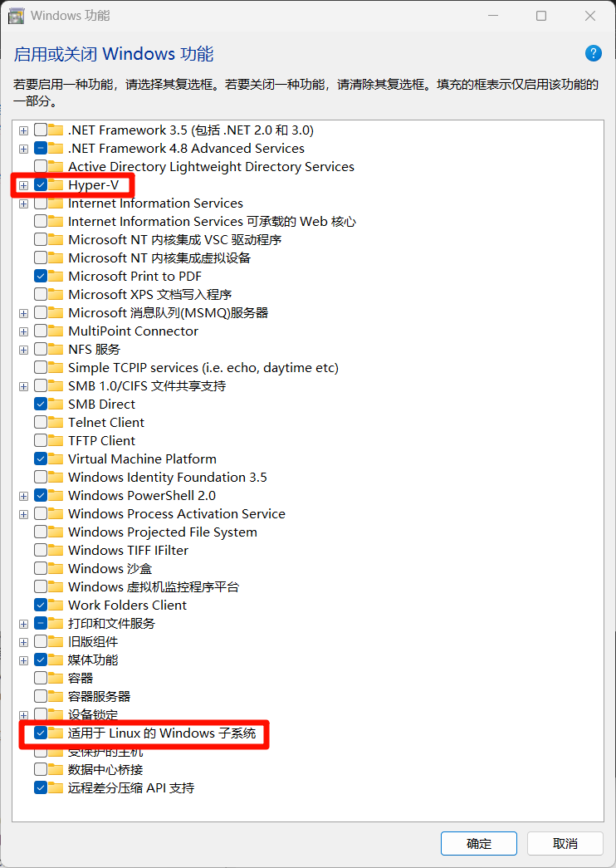Click the 数据中心桥接 folder icon
The width and height of the screenshot is (616, 868).
(x=56, y=769)
